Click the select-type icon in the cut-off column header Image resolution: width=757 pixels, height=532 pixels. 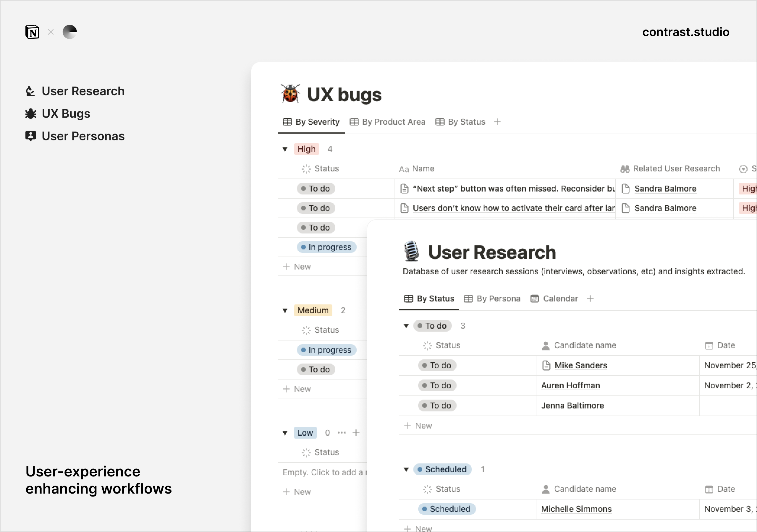pyautogui.click(x=743, y=169)
